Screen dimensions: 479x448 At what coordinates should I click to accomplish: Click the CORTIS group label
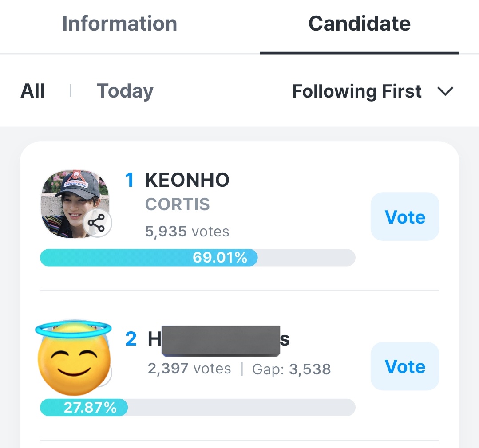[x=178, y=204]
